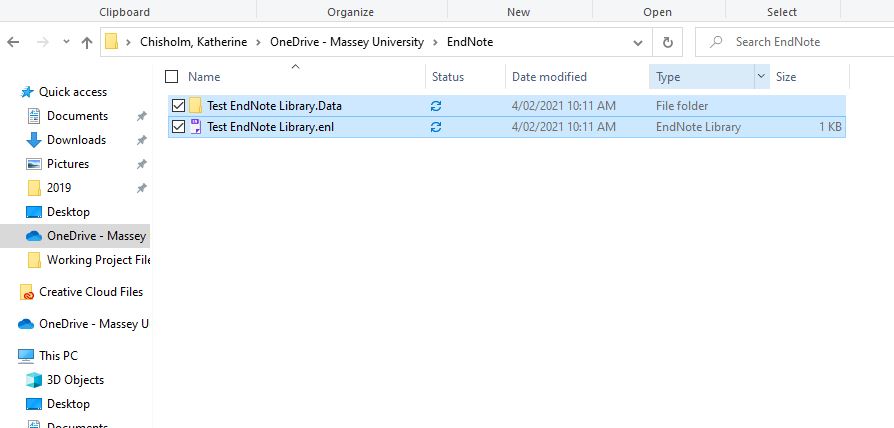Click pin icon next to 2019

tap(141, 188)
